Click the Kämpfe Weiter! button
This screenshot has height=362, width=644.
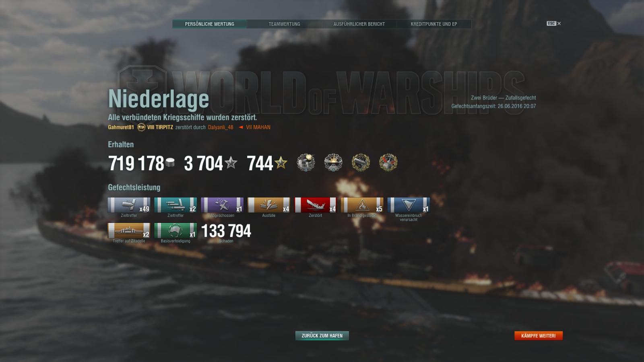[x=538, y=335]
